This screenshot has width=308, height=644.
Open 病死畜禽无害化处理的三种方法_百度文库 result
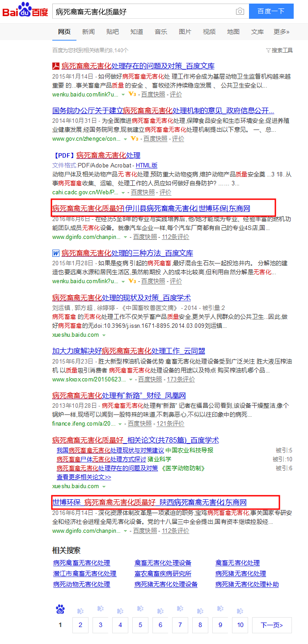click(x=127, y=253)
